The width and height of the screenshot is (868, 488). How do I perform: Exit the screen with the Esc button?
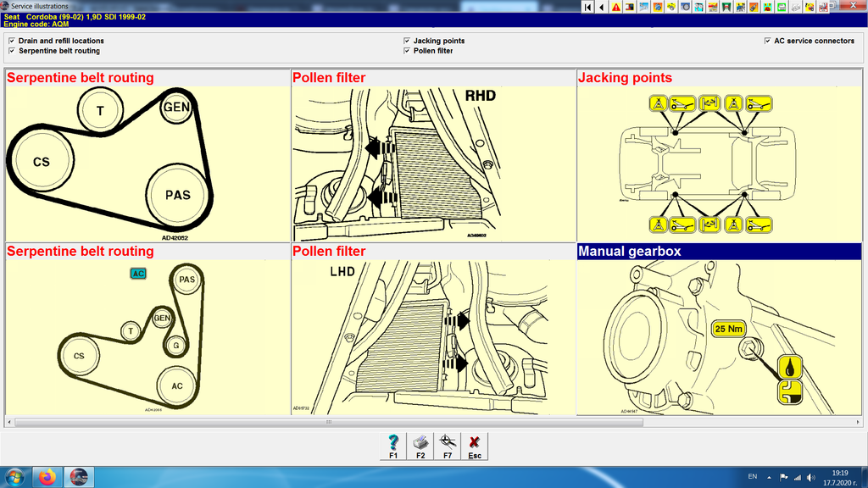[475, 446]
